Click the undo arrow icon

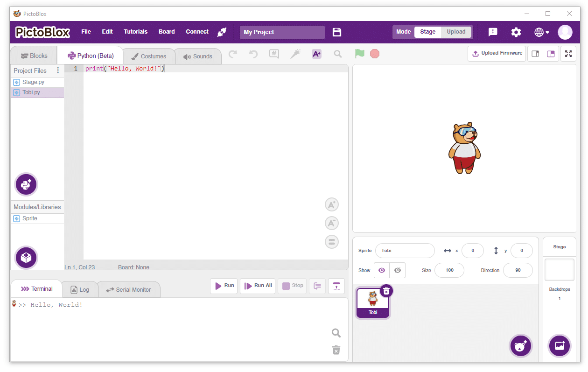point(253,54)
